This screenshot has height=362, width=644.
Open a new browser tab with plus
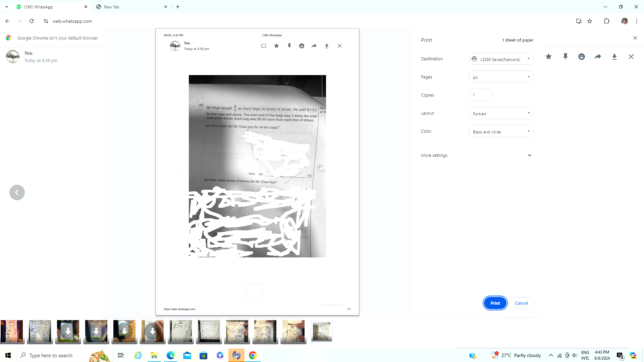point(178,7)
